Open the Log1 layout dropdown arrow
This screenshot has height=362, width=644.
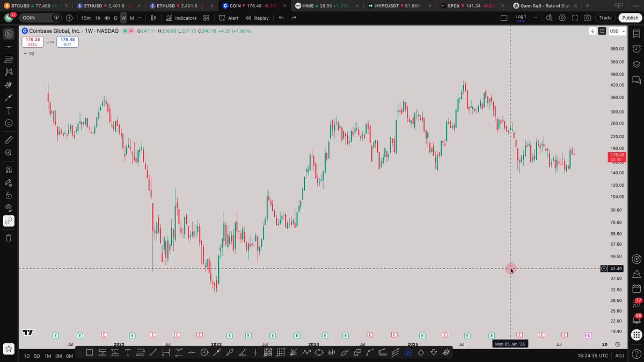click(537, 18)
